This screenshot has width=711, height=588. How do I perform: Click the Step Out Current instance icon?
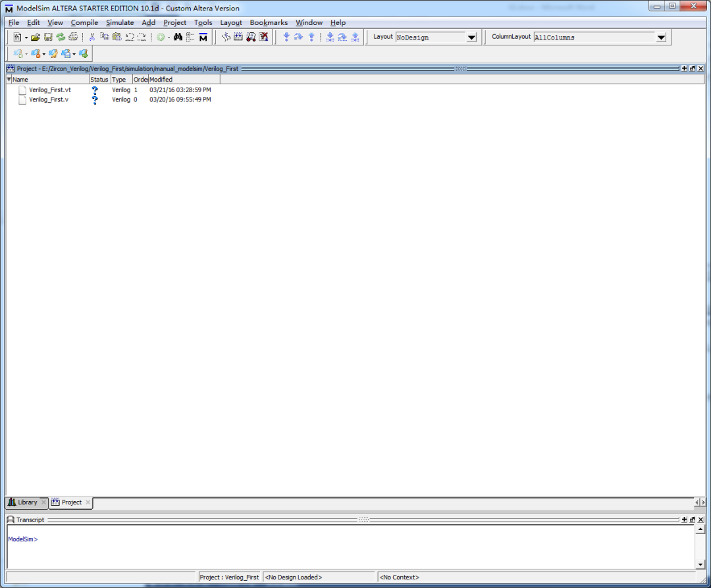pyautogui.click(x=355, y=37)
